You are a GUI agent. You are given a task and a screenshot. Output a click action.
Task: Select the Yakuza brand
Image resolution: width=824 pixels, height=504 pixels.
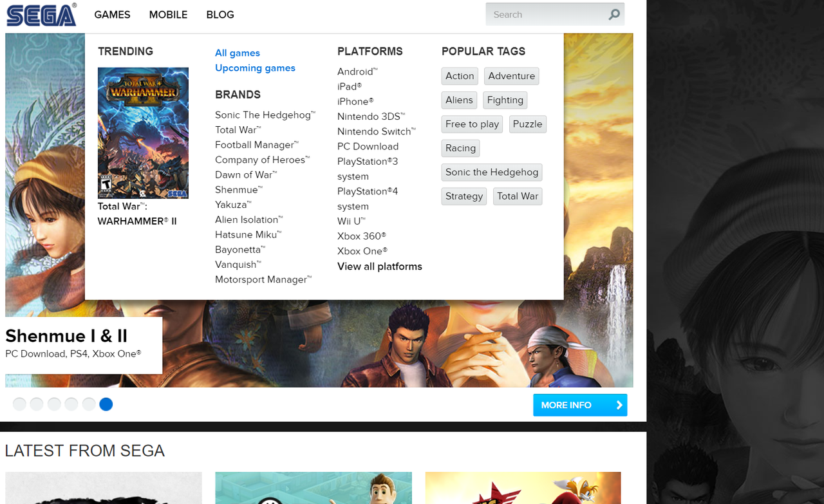234,205
